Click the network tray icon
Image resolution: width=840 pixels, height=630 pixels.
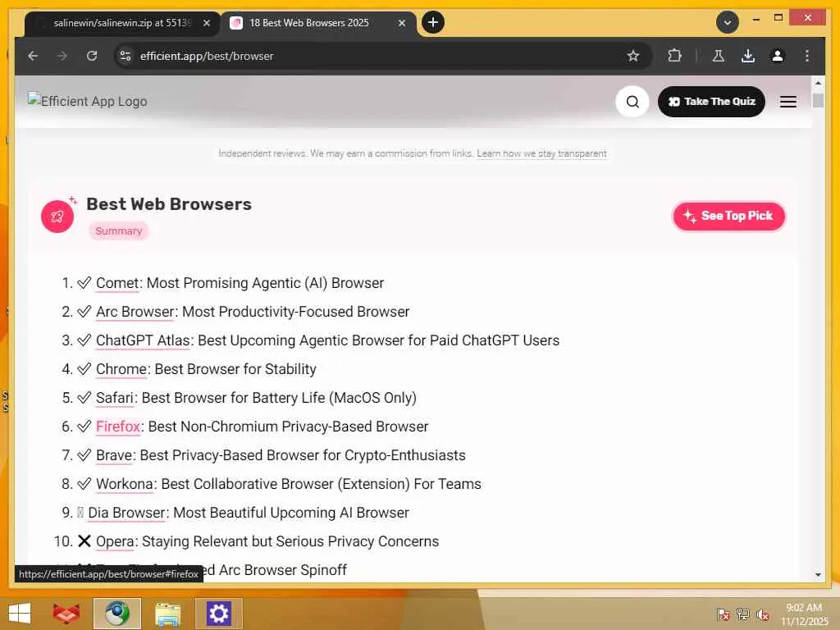(x=743, y=614)
